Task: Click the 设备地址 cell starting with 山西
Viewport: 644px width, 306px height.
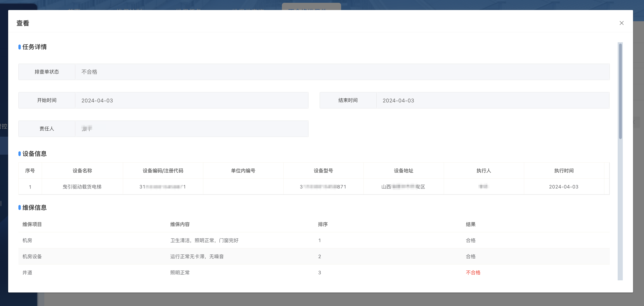Action: tap(403, 187)
